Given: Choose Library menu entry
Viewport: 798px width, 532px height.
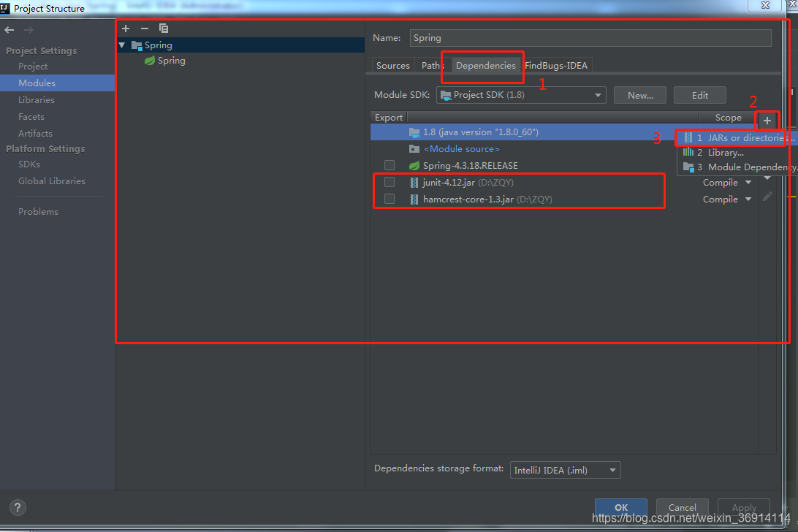Looking at the screenshot, I should [x=737, y=152].
